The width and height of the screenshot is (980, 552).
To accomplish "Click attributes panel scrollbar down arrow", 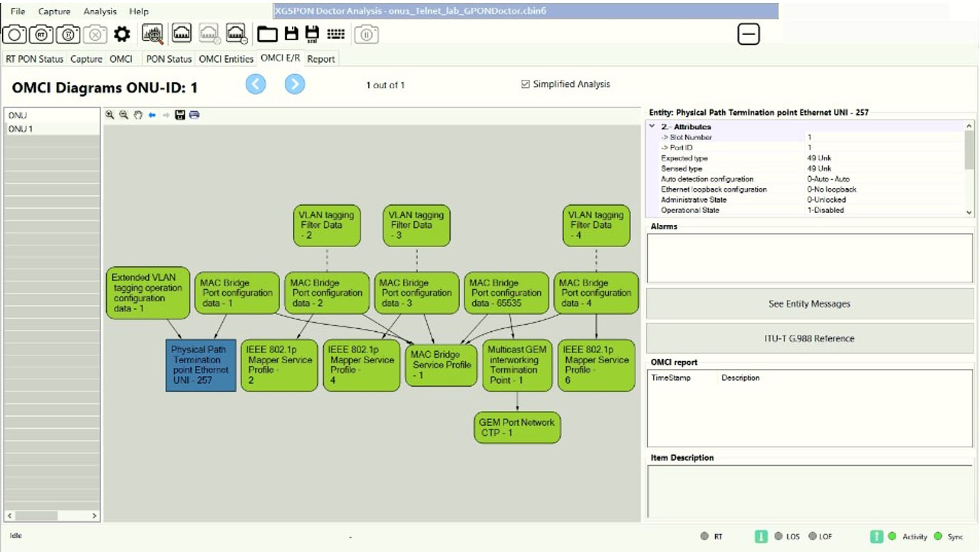I will [969, 212].
